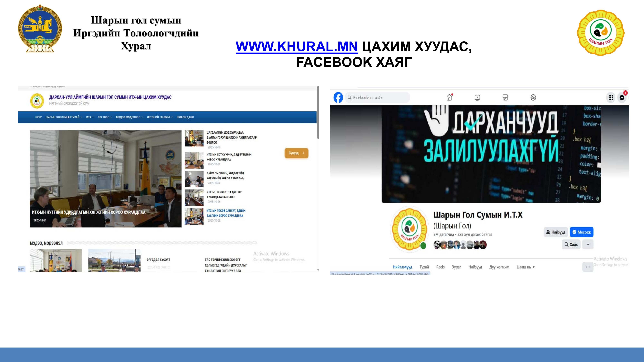Click the orange Сумууд 4 button

click(x=296, y=153)
